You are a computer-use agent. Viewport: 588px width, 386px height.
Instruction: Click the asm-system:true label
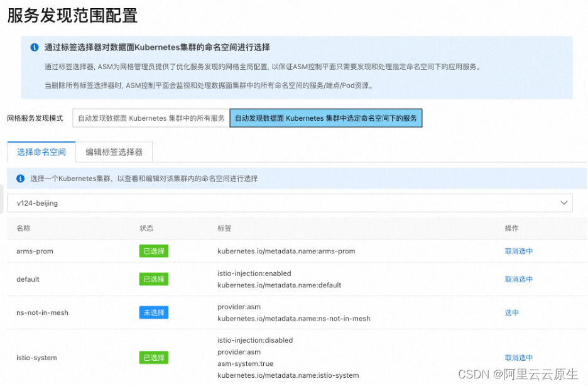click(x=245, y=364)
